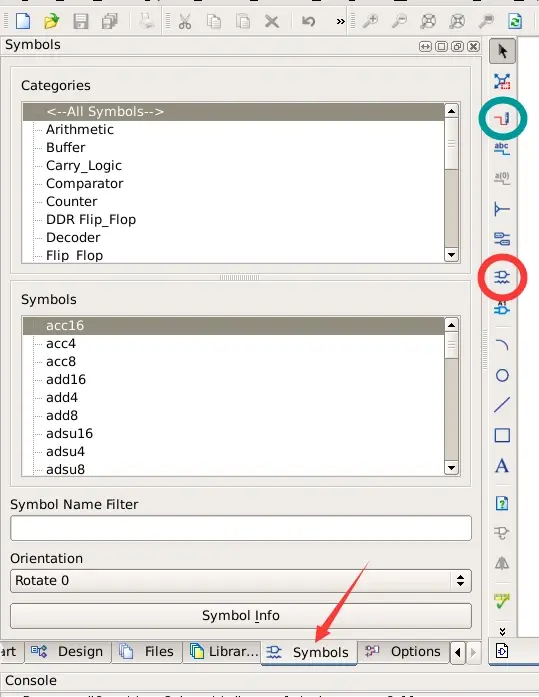Create a new file from toolbar
The width and height of the screenshot is (539, 697).
(x=23, y=21)
